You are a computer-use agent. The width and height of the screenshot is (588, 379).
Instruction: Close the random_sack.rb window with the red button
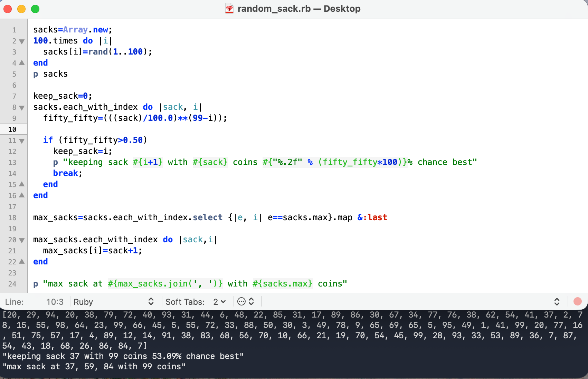pos(8,9)
